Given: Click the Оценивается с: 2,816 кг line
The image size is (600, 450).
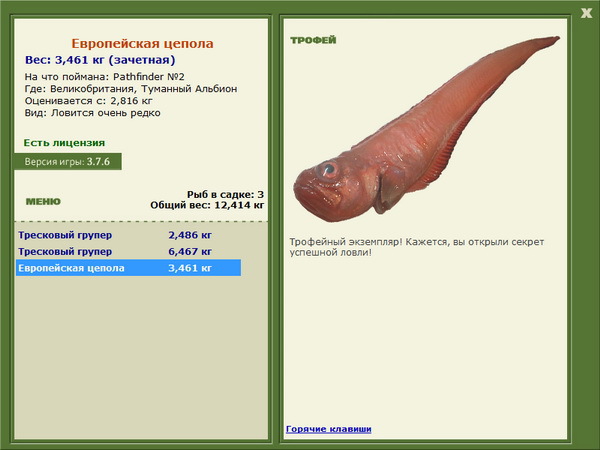Looking at the screenshot, I should (89, 101).
